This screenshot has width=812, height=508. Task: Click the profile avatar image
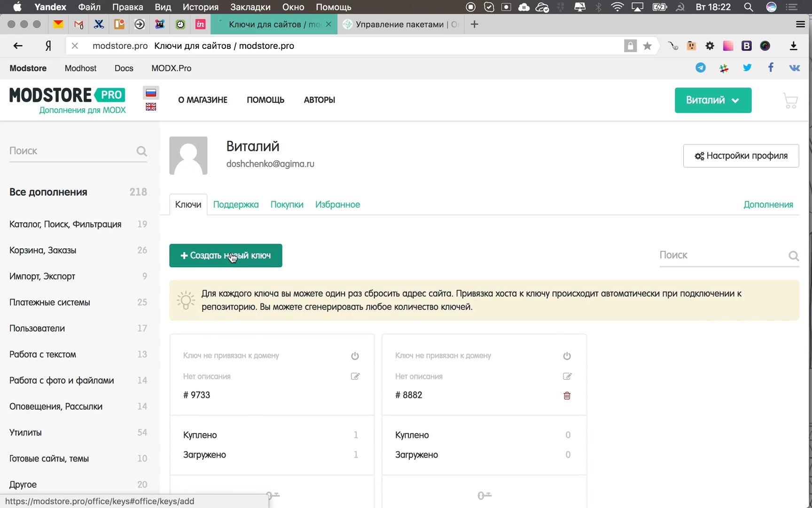(188, 156)
